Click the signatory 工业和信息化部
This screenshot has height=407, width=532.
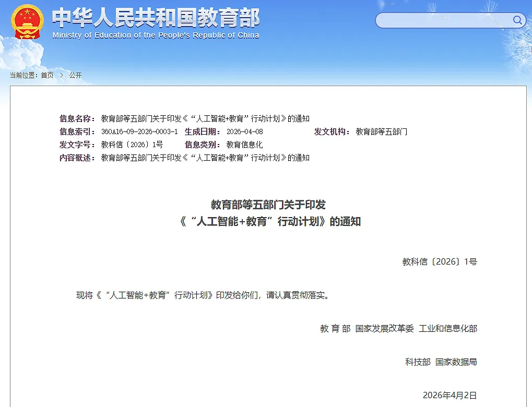click(x=448, y=328)
